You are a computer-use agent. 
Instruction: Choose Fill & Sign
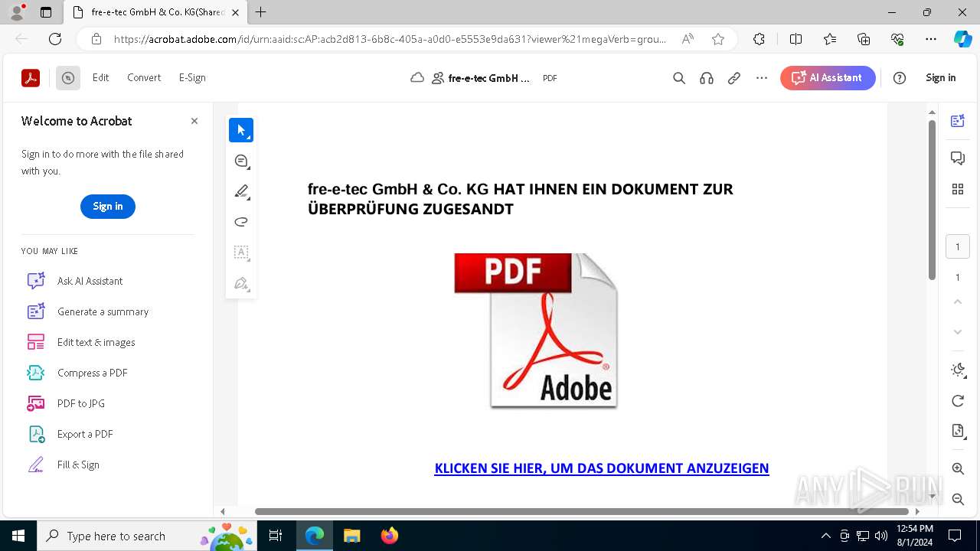click(63, 465)
